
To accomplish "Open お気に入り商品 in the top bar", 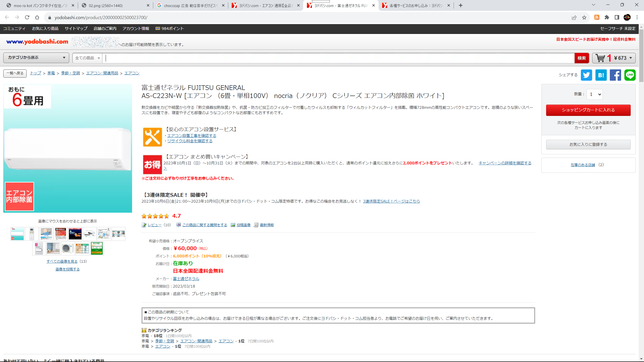I will click(x=45, y=29).
